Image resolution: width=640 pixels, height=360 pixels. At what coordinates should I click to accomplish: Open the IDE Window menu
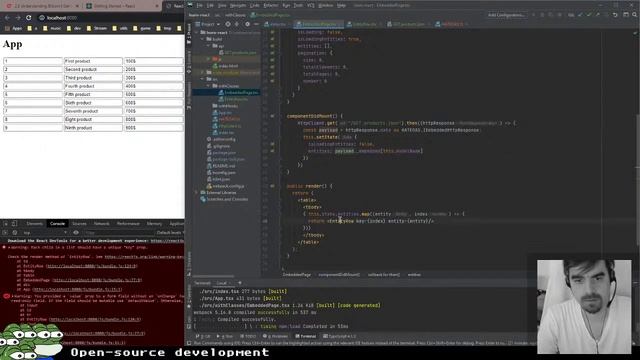click(x=326, y=5)
